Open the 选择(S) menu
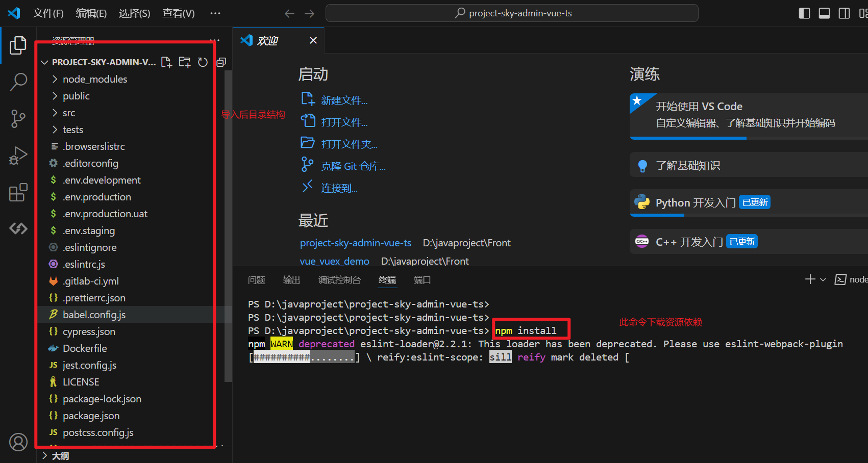 135,13
